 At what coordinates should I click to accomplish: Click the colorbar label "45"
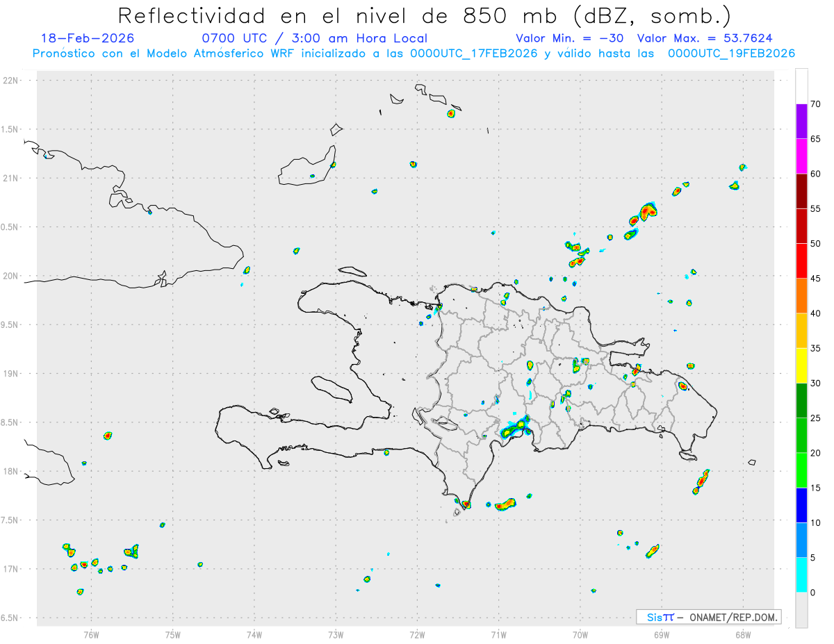[815, 279]
